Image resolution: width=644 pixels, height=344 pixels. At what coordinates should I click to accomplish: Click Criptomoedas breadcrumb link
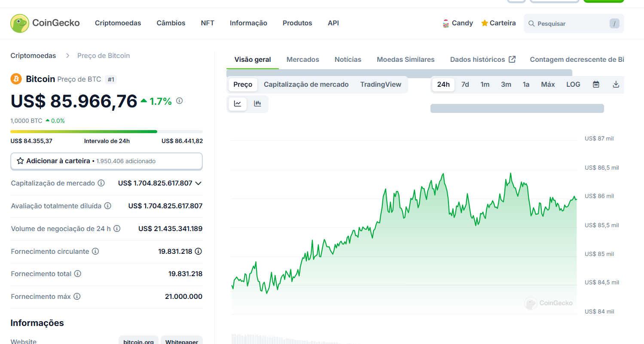point(33,55)
